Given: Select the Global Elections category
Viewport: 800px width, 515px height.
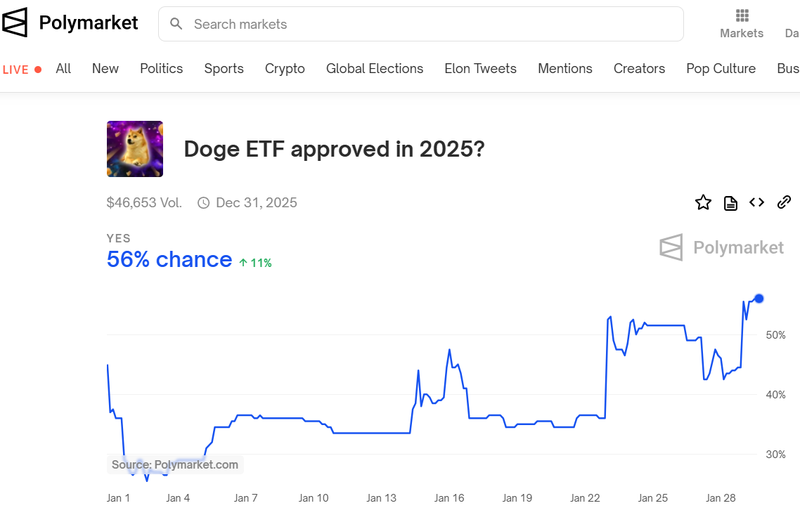Looking at the screenshot, I should coord(374,68).
